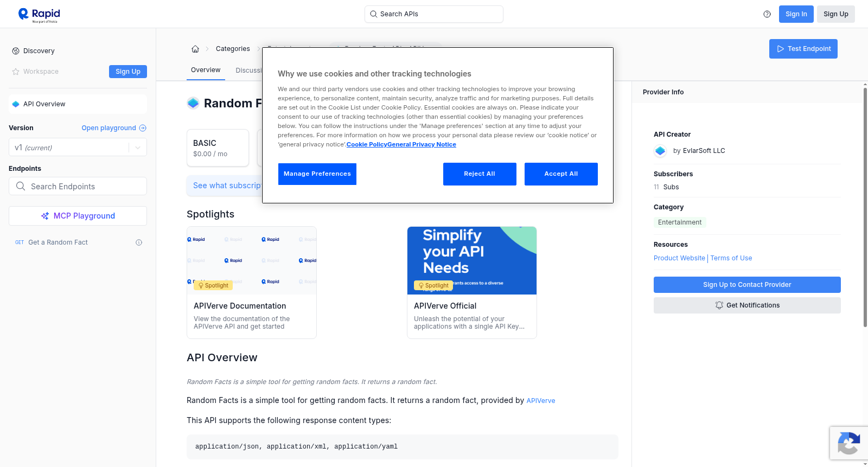The width and height of the screenshot is (868, 467).
Task: Click the sidebar Workspace Sign Up button
Action: 128,72
